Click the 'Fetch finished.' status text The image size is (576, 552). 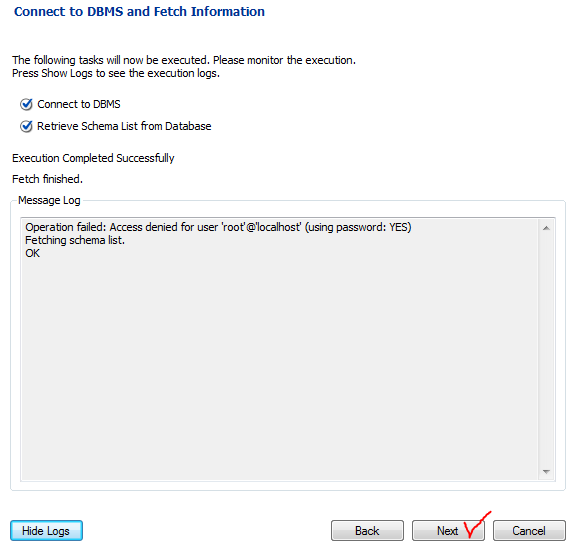[x=47, y=179]
